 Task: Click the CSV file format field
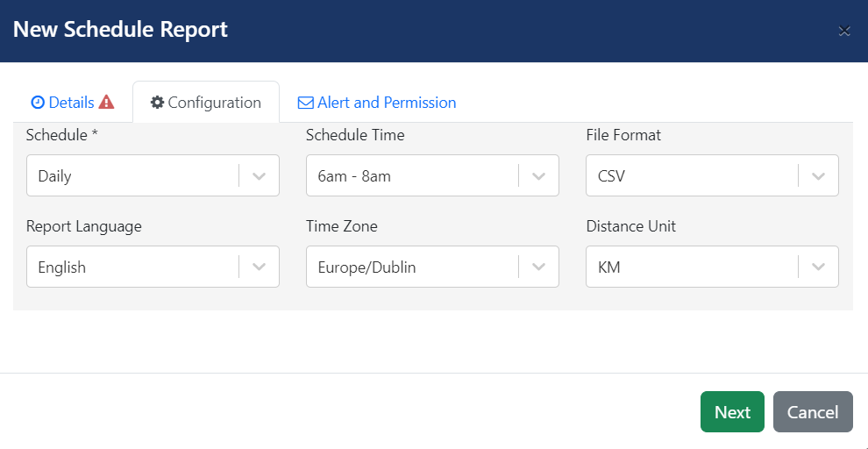(x=712, y=175)
